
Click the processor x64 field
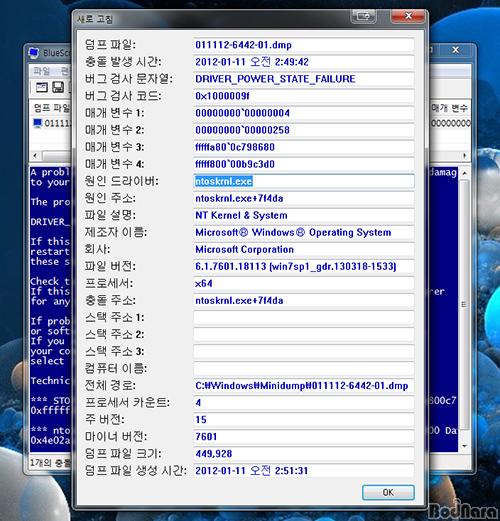pos(304,283)
